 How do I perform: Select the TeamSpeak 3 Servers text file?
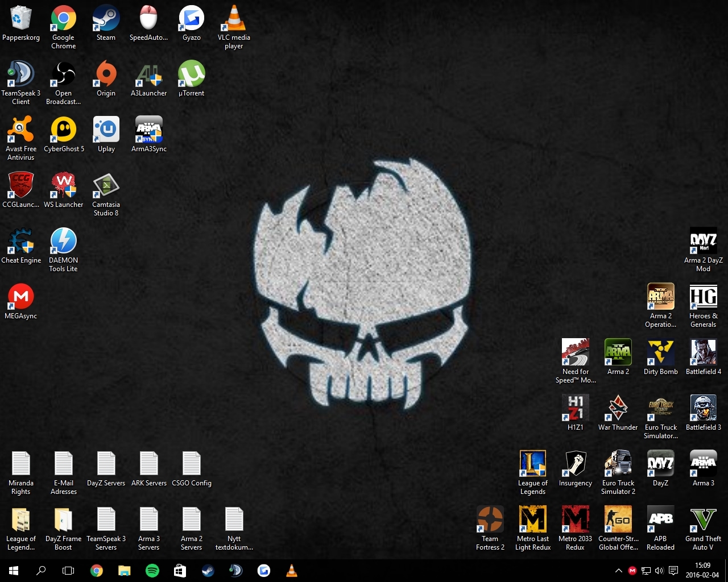coord(106,529)
